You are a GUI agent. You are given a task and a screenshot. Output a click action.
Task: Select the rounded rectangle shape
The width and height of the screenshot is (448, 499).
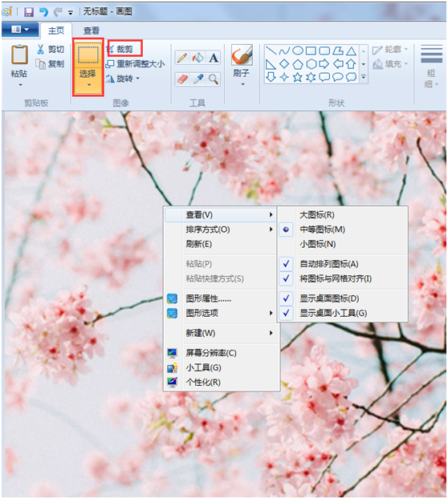324,51
